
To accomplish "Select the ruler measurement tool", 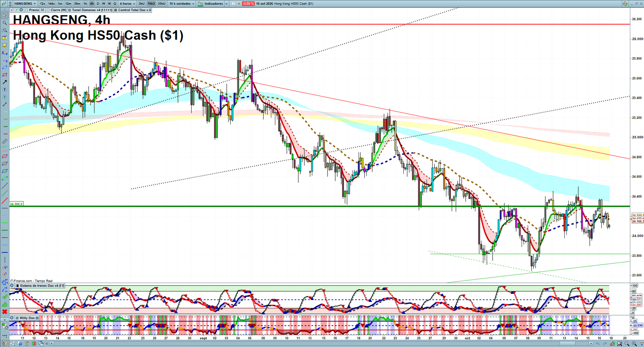I will coord(4,141).
